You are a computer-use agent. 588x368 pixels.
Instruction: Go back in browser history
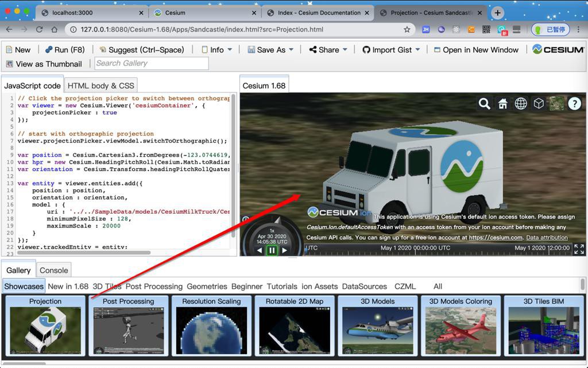click(x=9, y=30)
